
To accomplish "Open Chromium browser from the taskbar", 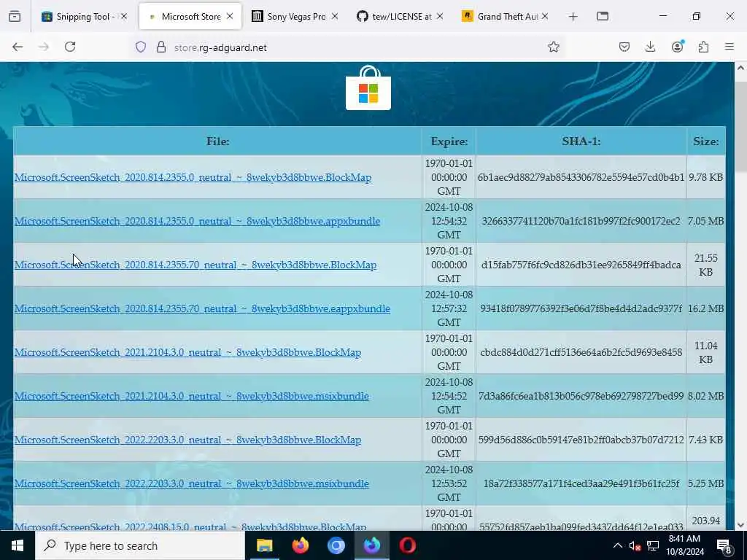I will pyautogui.click(x=336, y=545).
